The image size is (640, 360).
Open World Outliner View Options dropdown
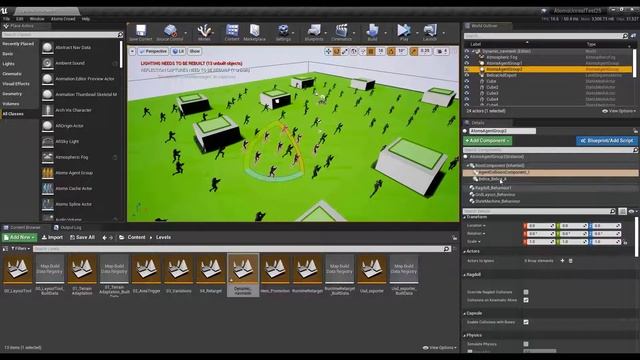pos(619,111)
